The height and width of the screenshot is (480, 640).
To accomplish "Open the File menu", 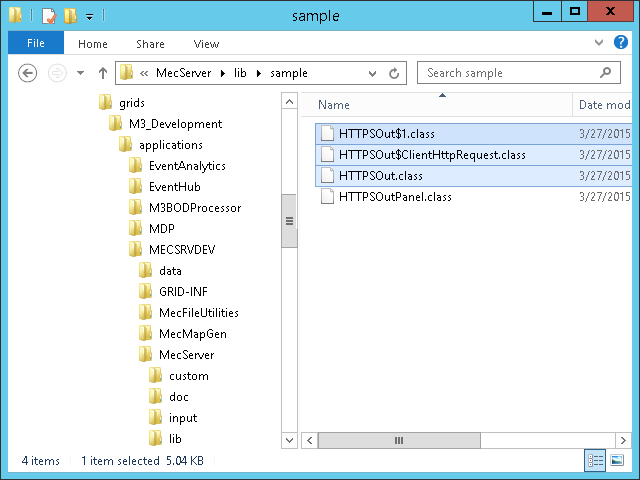I will (x=35, y=43).
